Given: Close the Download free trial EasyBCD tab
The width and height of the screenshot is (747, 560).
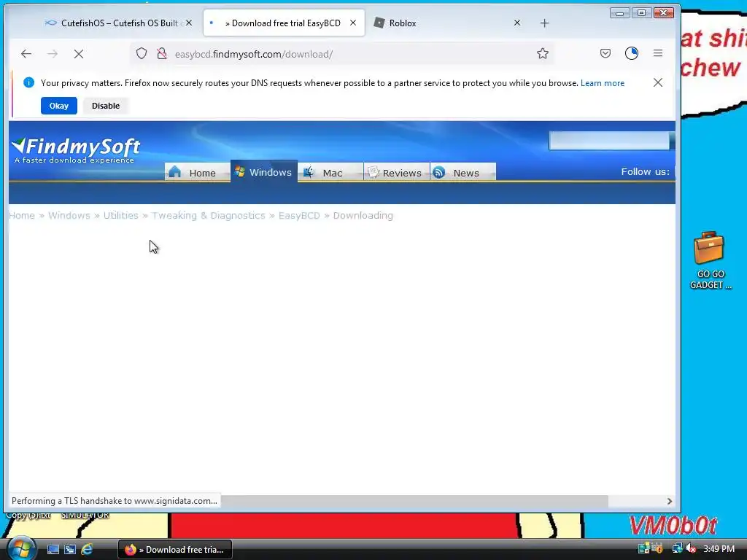Looking at the screenshot, I should [353, 23].
